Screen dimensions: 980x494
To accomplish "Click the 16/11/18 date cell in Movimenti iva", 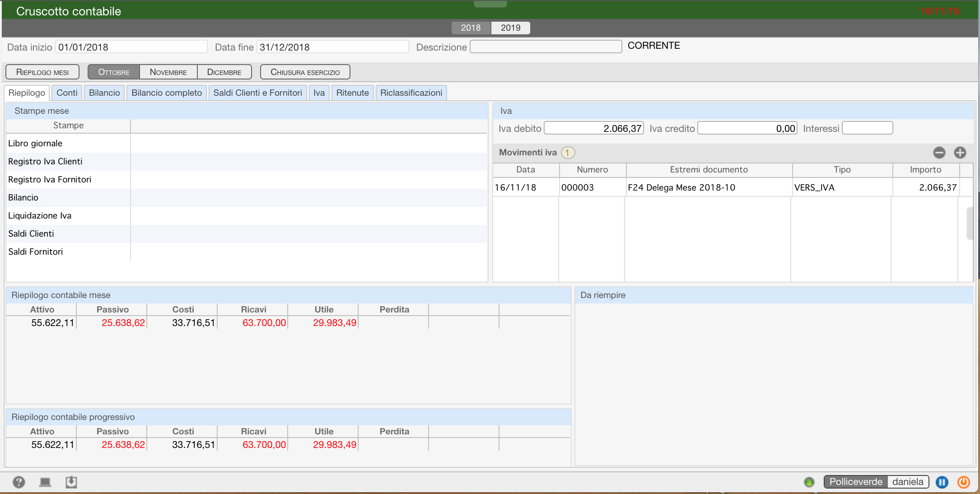I will 526,187.
